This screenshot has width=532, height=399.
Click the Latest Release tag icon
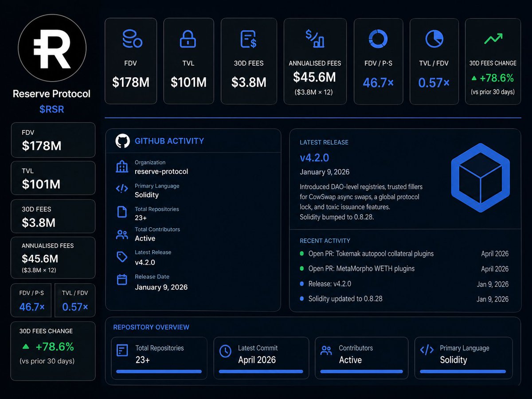point(121,257)
